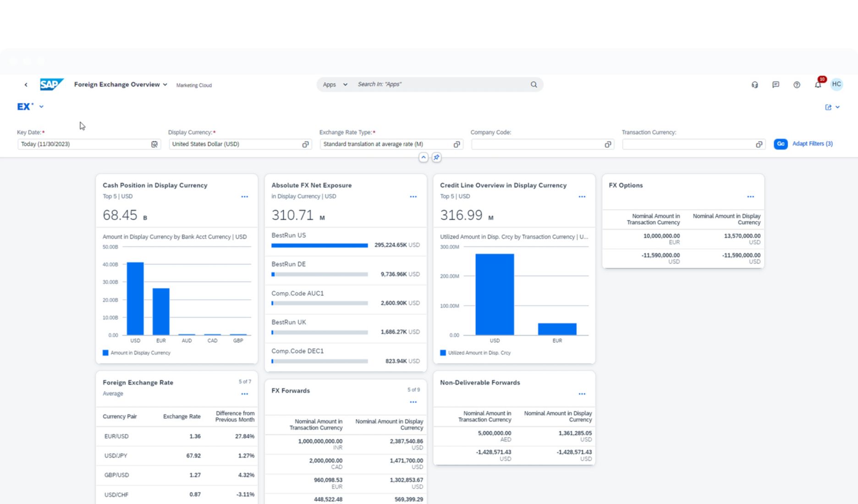Toggle the Amount in Display Currency legend entry

[x=137, y=353]
